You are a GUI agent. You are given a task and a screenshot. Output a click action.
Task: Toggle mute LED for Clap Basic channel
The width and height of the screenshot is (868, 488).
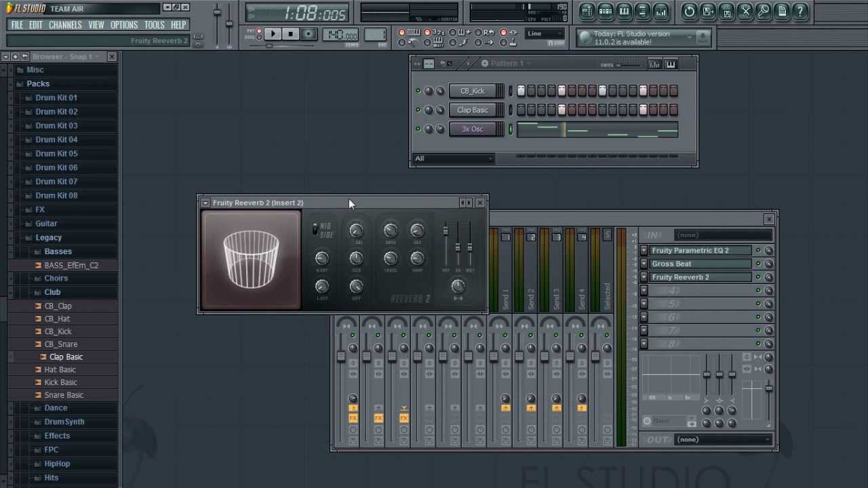(418, 110)
